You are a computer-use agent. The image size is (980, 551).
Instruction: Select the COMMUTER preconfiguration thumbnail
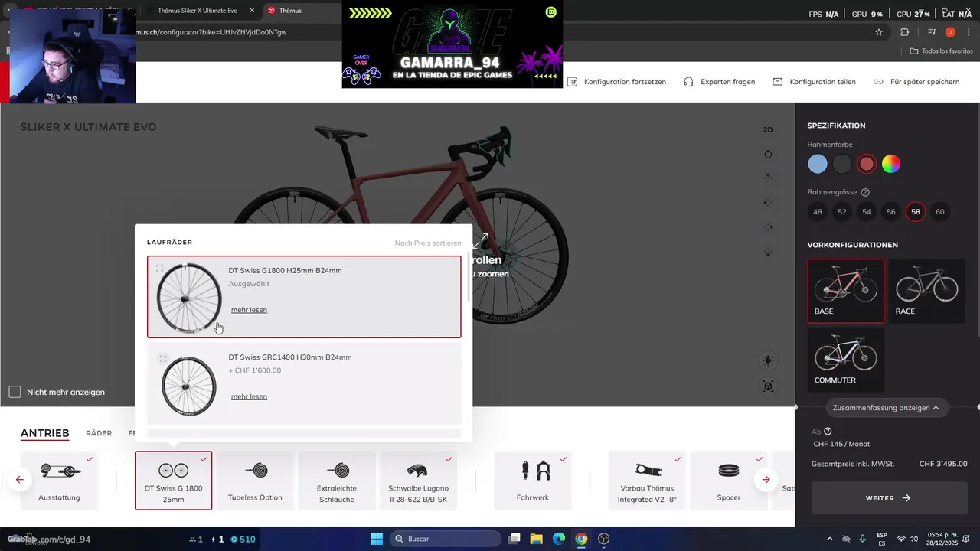point(846,360)
